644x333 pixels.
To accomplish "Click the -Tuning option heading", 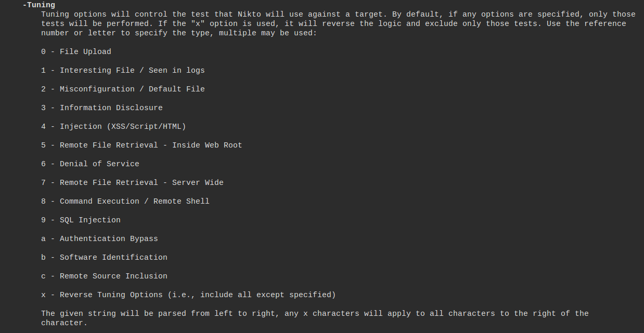I will [38, 5].
